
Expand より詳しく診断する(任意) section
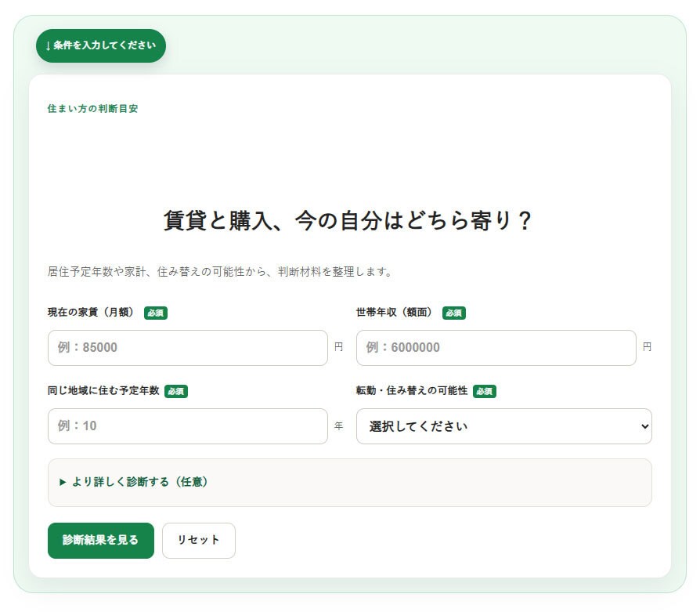(349, 482)
